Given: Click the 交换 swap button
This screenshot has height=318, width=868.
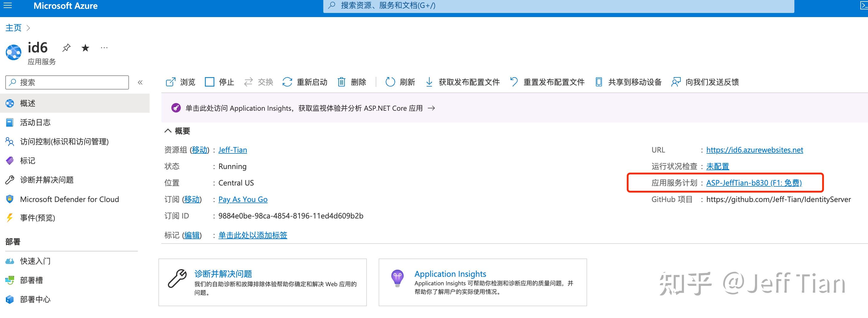Looking at the screenshot, I should [x=259, y=82].
